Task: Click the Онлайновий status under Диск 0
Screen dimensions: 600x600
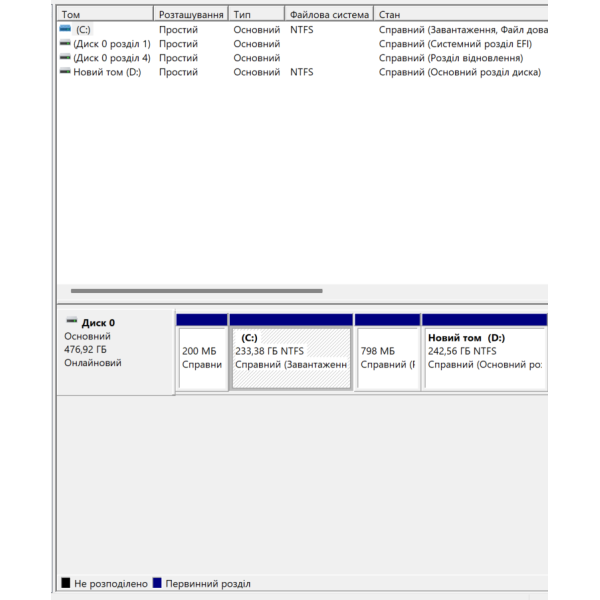Action: pos(93,363)
